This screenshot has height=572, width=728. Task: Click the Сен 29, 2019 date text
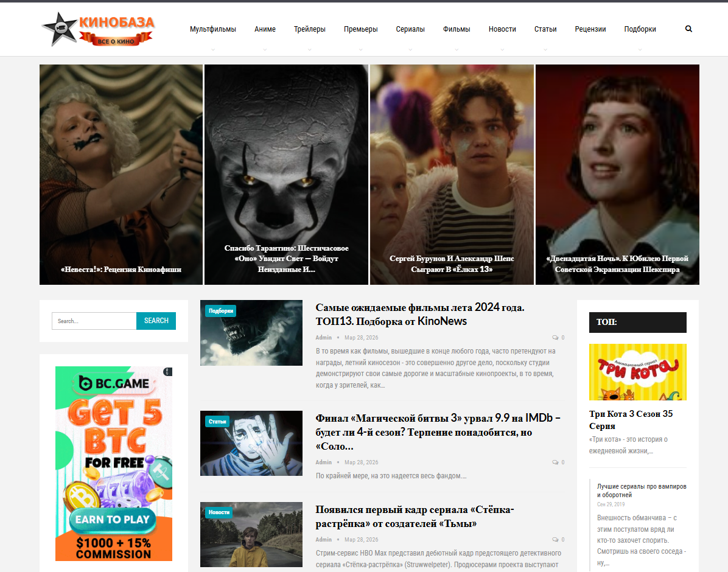click(611, 504)
